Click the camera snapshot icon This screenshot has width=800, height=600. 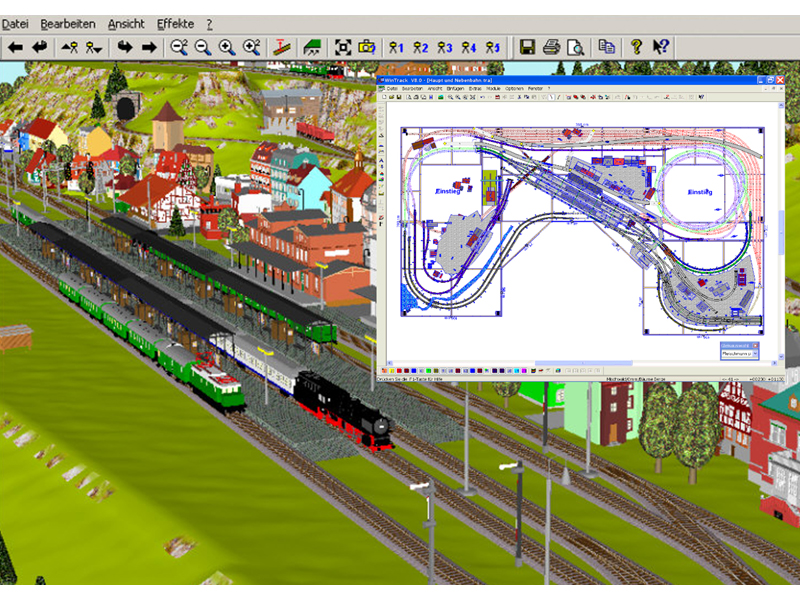click(368, 46)
